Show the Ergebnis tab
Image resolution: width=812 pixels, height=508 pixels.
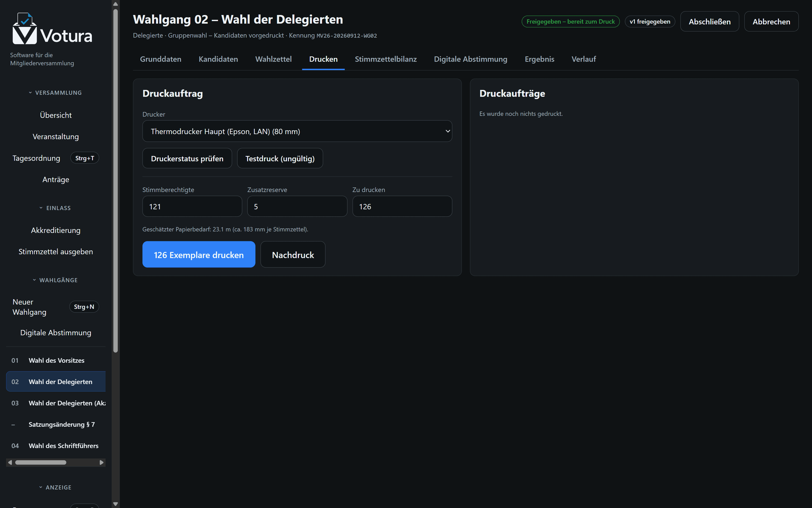[539, 59]
